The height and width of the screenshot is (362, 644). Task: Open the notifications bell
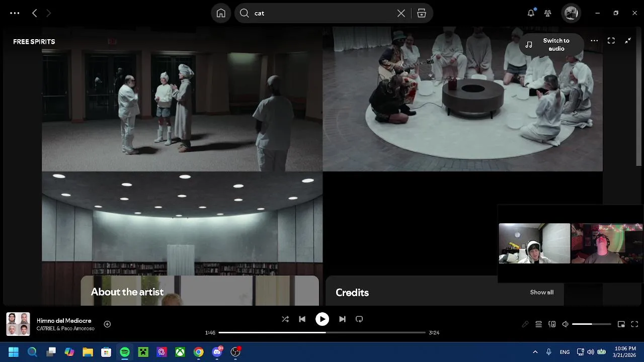coord(531,13)
